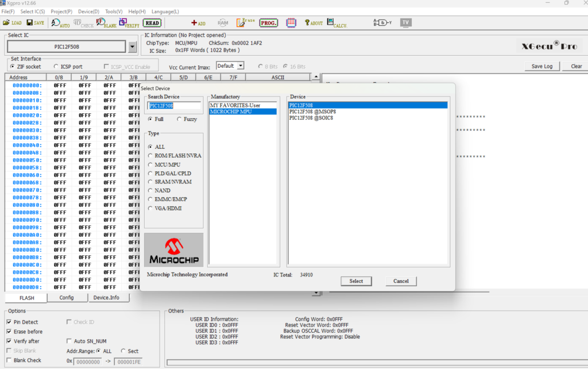Click the PROG. program toolbar icon
Screen dimensions: 588x369
click(x=268, y=23)
